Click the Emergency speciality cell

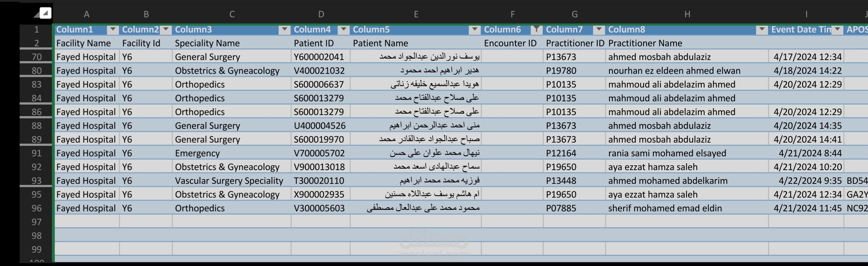(x=232, y=153)
